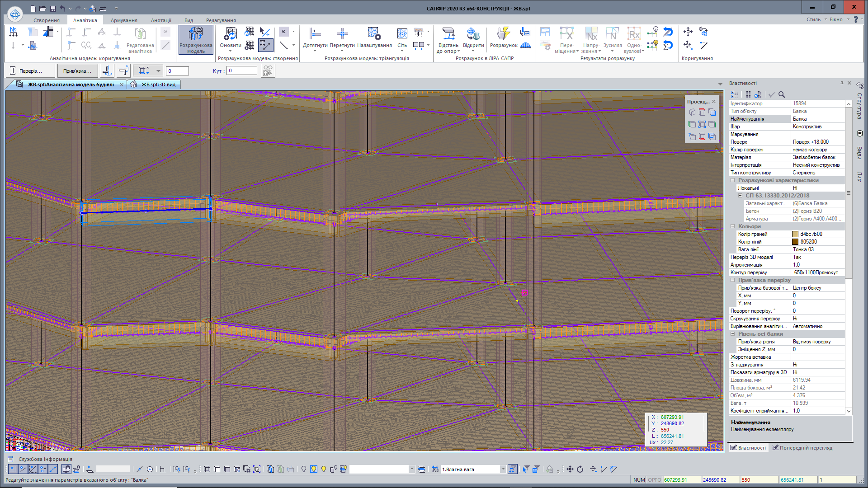This screenshot has height=488, width=868.
Task: Click the Дотягнути tool icon
Action: coord(315,34)
